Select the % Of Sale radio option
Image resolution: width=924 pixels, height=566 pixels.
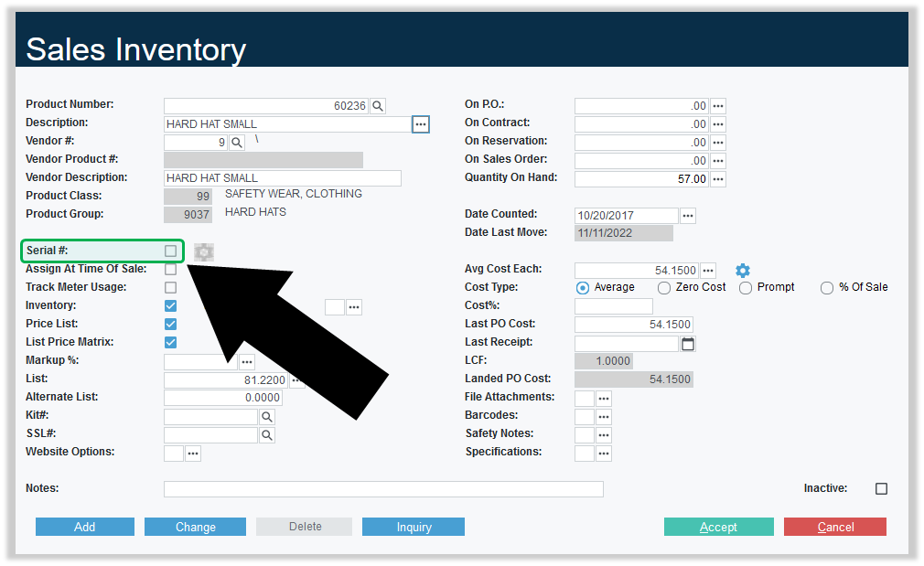coord(827,287)
